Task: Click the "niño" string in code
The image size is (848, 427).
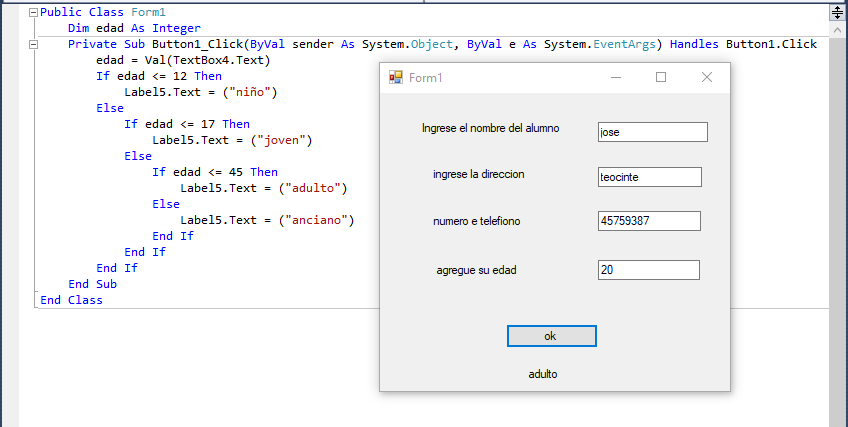Action: (249, 92)
